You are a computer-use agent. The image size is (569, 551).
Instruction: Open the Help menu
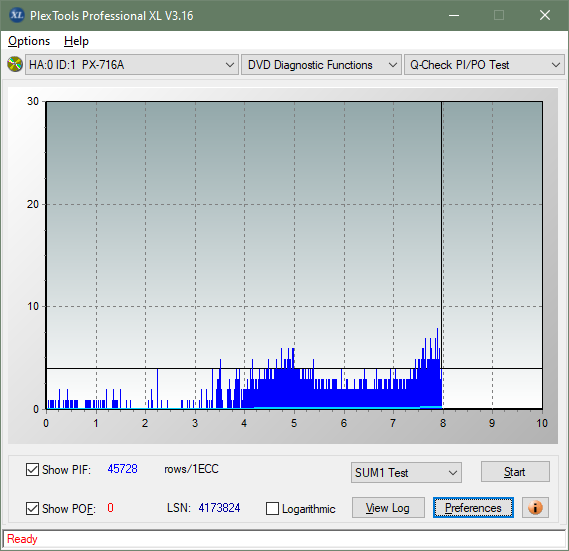(x=76, y=41)
